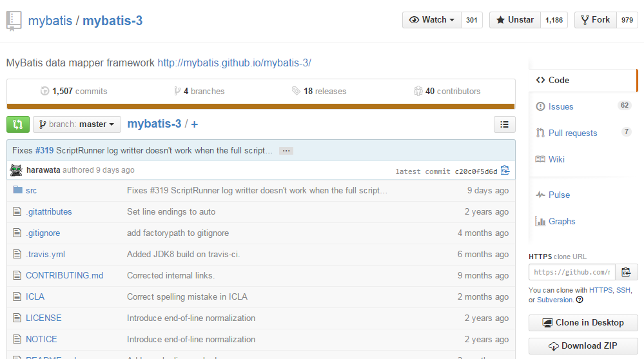Switch clone URL to HTTPS link
Viewport: 644px width, 359px height.
[x=600, y=290]
